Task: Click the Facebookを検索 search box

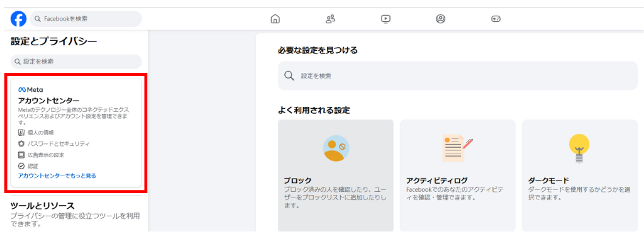Action: 86,19
